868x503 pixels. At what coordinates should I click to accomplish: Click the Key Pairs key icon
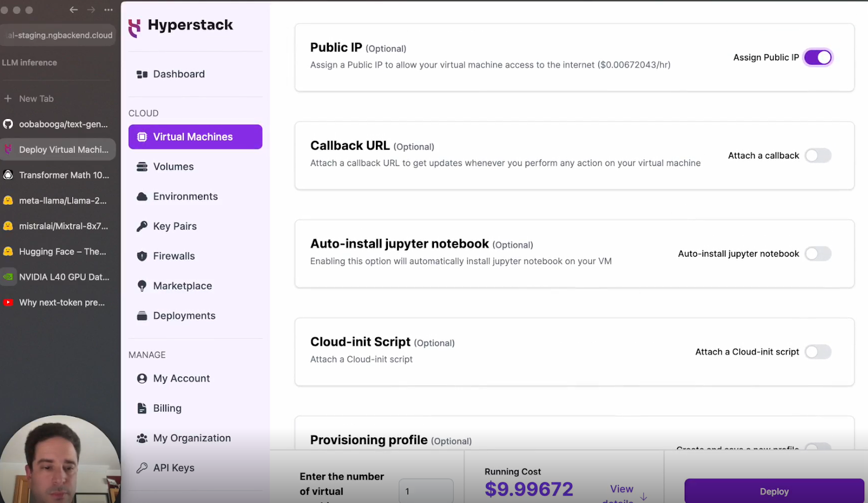142,226
